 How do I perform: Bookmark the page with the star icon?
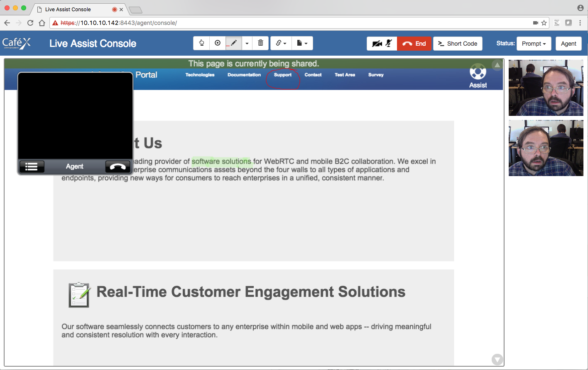click(544, 23)
